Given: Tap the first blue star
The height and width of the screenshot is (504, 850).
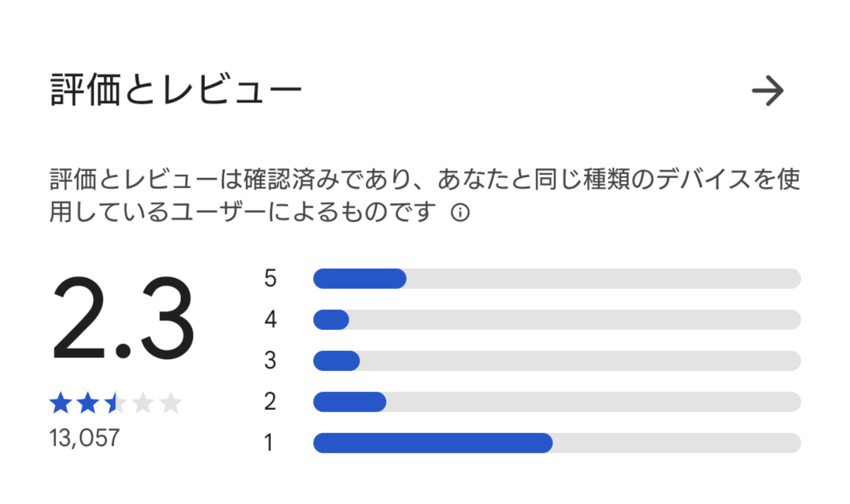Looking at the screenshot, I should pyautogui.click(x=61, y=403).
